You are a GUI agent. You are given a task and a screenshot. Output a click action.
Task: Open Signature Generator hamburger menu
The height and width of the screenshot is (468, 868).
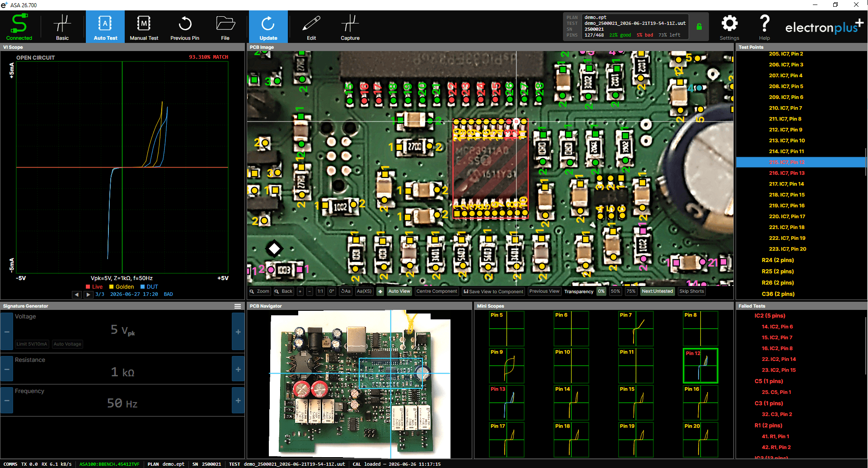pos(237,306)
